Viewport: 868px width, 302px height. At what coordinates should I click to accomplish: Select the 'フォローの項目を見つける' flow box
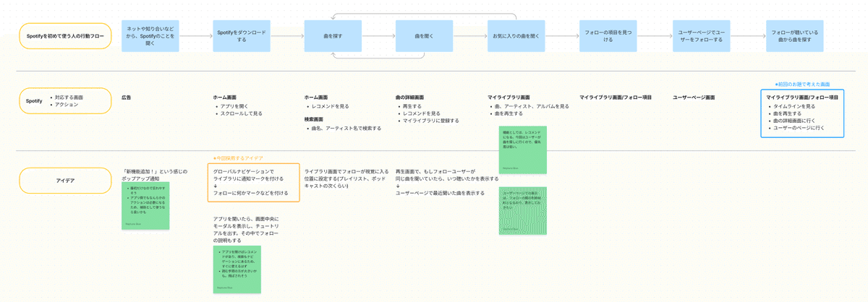608,35
